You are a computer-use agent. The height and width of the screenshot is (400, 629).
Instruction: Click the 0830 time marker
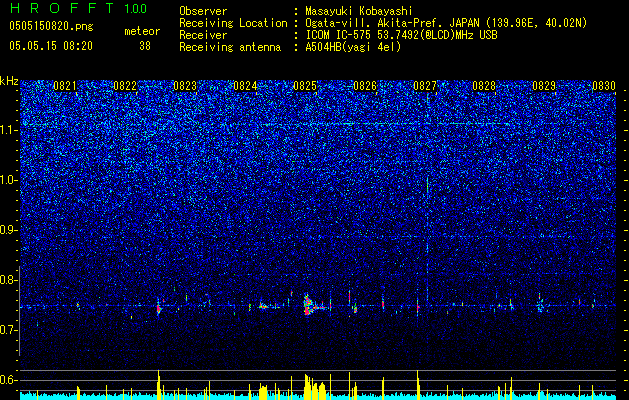coord(604,86)
